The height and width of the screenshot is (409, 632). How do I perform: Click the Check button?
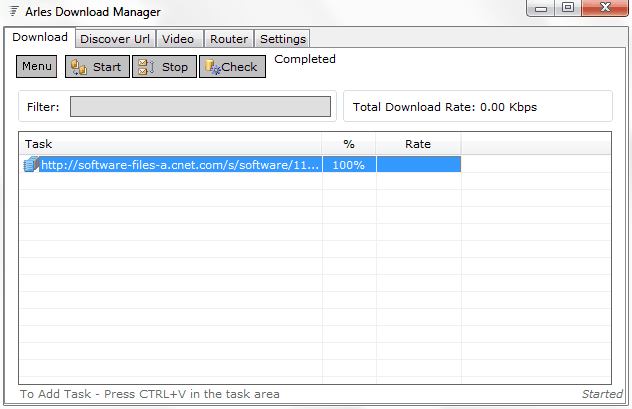[x=232, y=66]
